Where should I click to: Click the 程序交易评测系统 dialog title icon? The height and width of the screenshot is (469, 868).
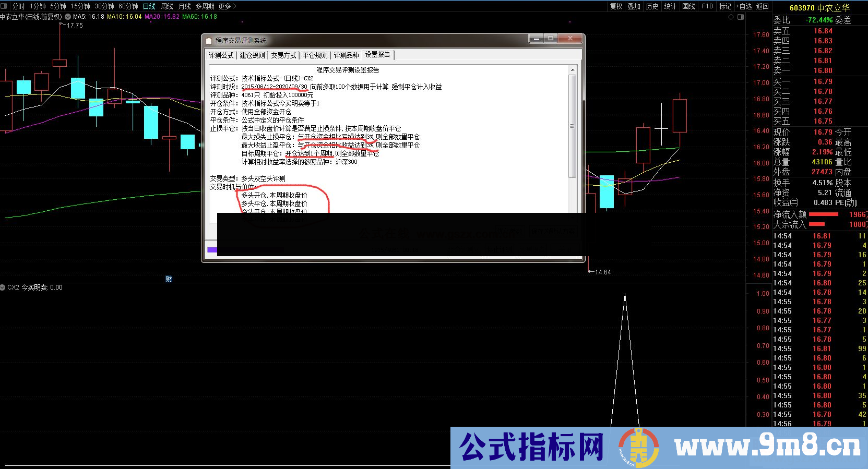[209, 41]
